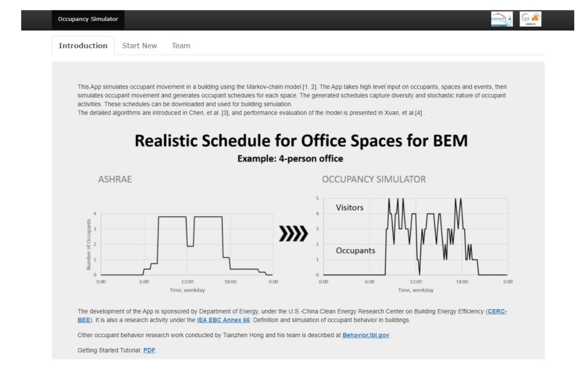Open the Team tab
Screen dimensions: 588x380
(181, 46)
